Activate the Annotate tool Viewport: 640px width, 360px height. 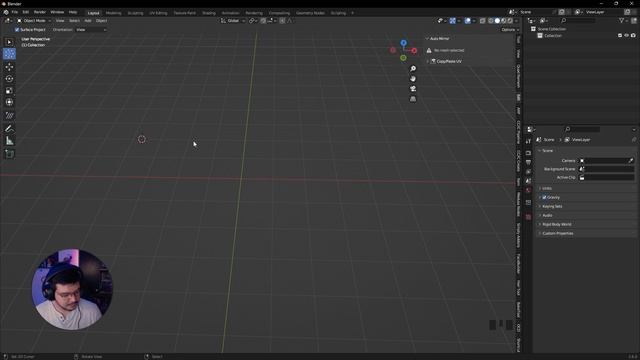[x=9, y=129]
